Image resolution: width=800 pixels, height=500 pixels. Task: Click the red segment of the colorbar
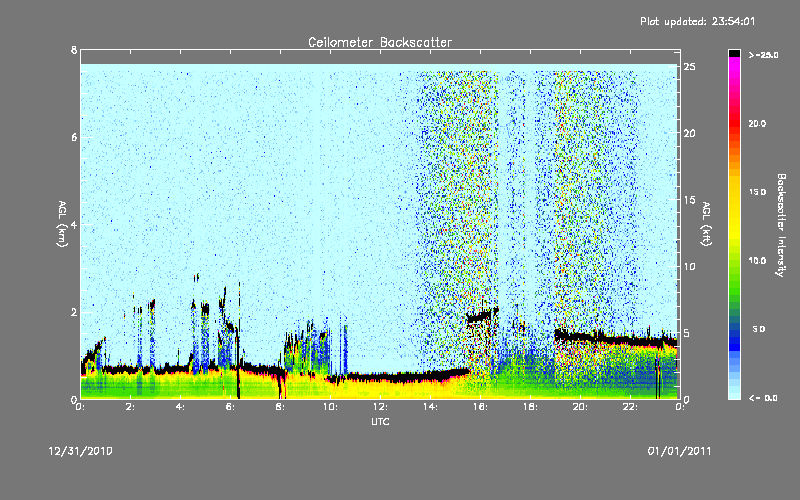(734, 122)
